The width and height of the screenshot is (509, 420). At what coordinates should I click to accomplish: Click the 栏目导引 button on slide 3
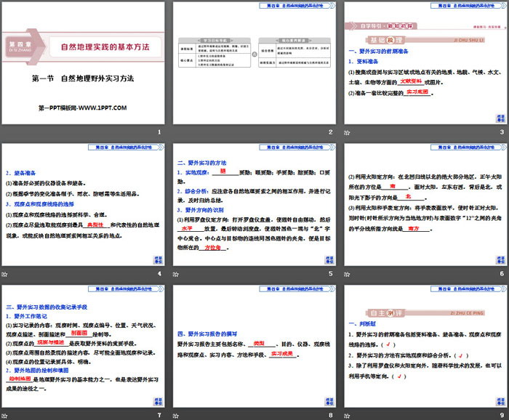(500, 118)
